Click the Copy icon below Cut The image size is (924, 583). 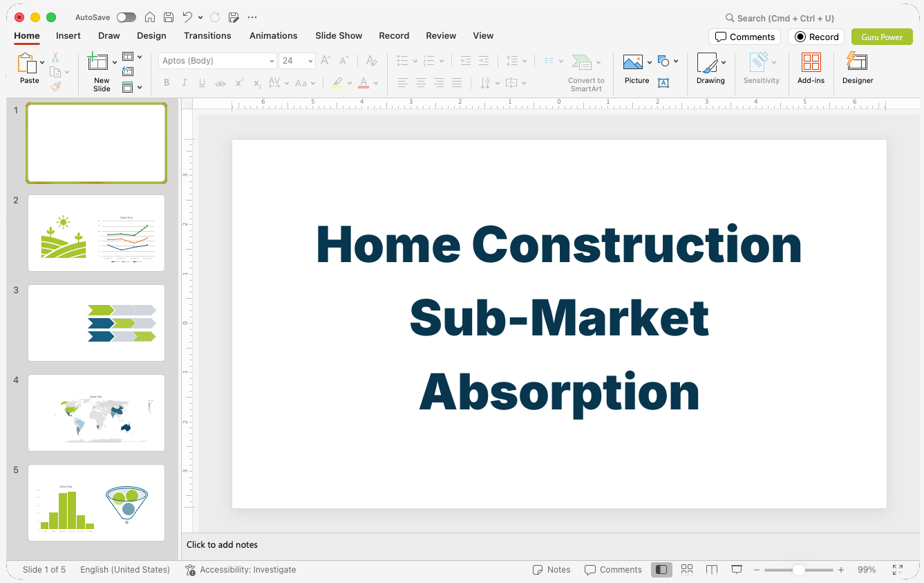click(x=55, y=72)
